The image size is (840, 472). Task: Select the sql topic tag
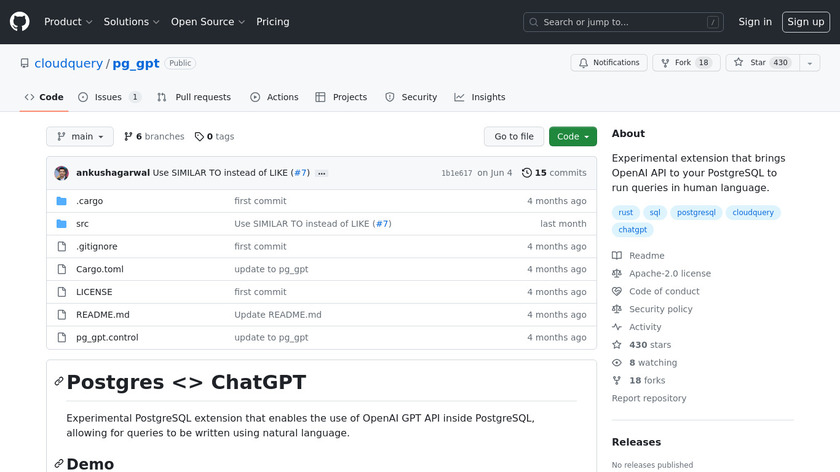[x=655, y=213]
